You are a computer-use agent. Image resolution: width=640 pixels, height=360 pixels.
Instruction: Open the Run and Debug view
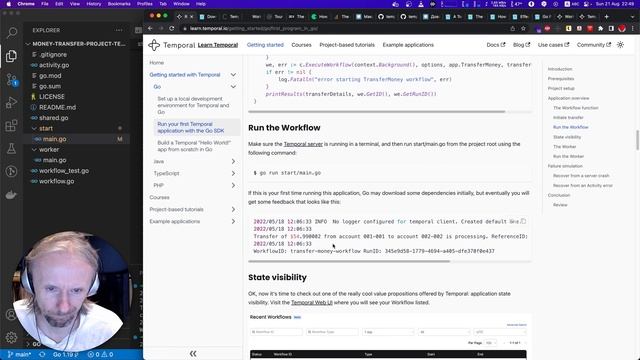[11, 102]
